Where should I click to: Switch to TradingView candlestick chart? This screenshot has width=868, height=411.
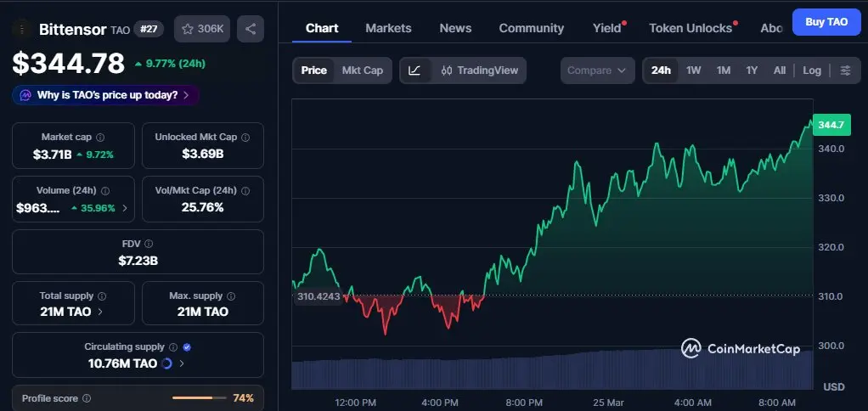point(479,70)
